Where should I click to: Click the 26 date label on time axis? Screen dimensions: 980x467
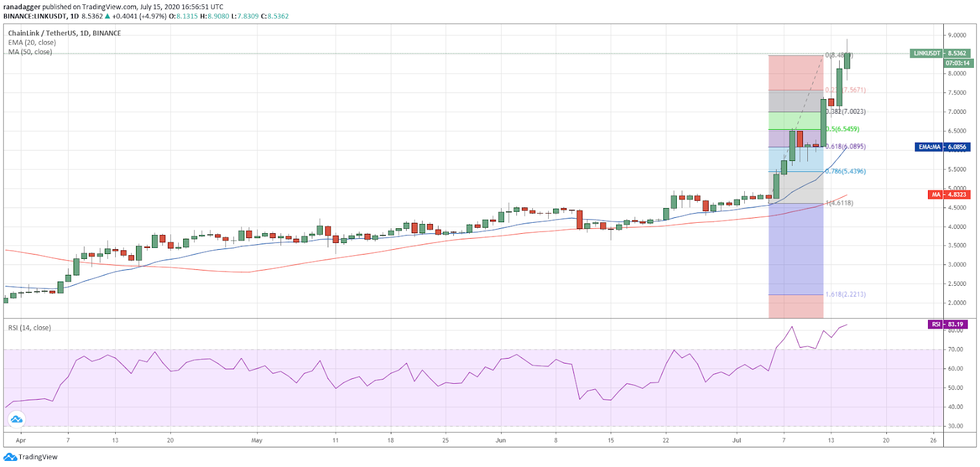933,441
